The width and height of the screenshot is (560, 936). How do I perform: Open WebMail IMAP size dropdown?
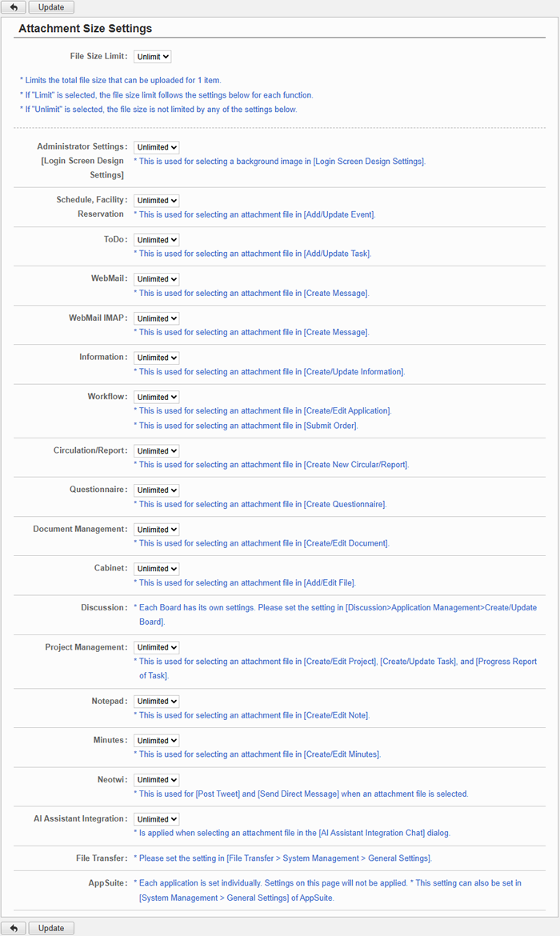pyautogui.click(x=157, y=318)
